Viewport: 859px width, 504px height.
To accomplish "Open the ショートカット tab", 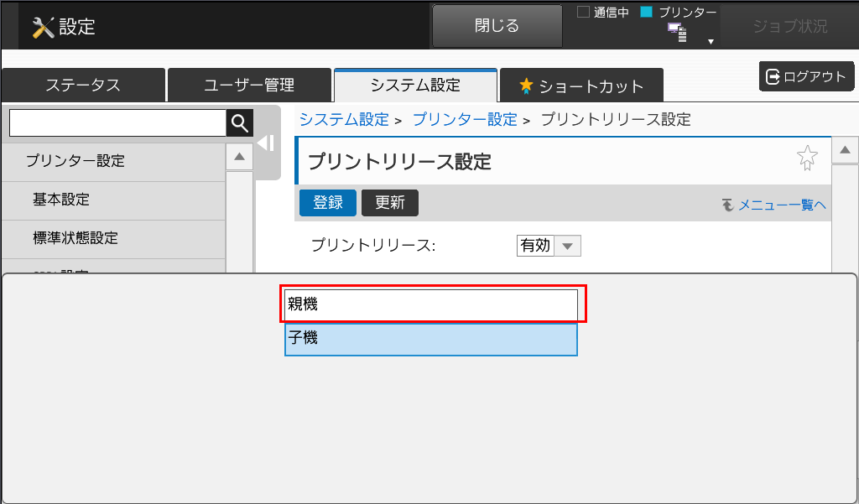I will [582, 86].
